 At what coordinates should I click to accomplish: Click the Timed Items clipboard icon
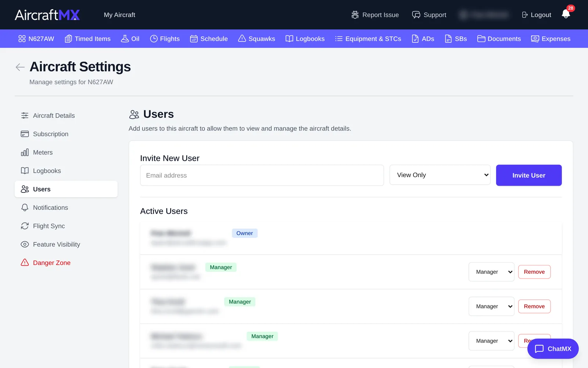pyautogui.click(x=68, y=39)
